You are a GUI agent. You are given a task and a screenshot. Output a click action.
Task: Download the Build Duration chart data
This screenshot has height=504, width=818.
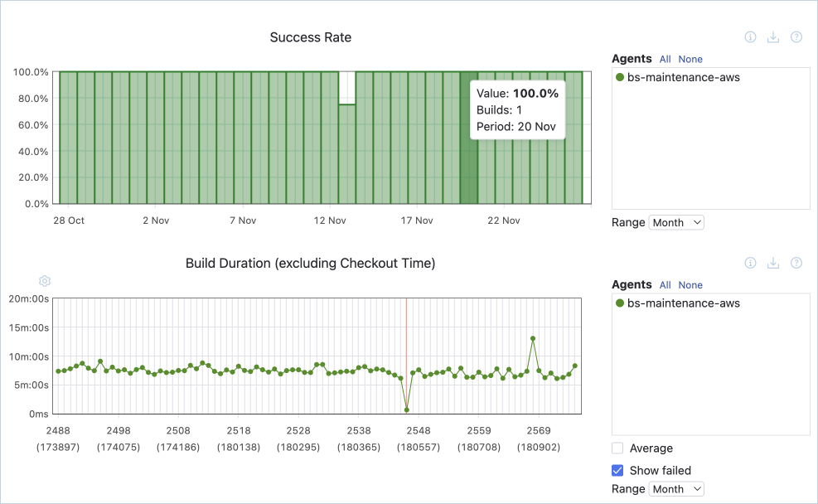tap(773, 263)
